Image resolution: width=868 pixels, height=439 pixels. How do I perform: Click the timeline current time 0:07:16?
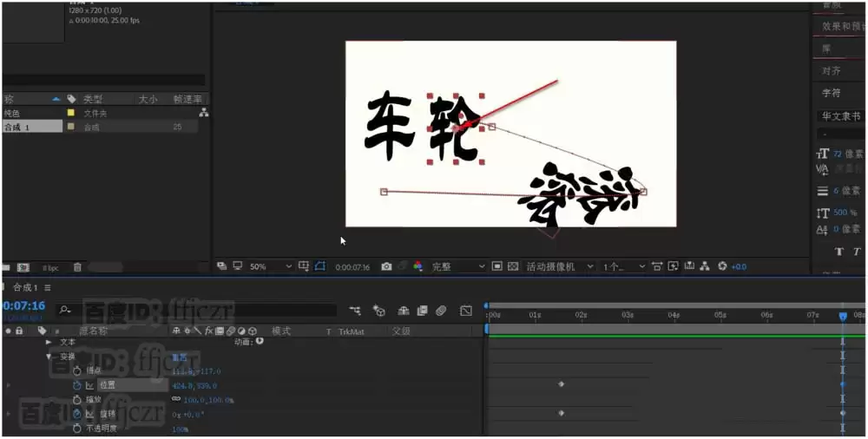(x=23, y=305)
